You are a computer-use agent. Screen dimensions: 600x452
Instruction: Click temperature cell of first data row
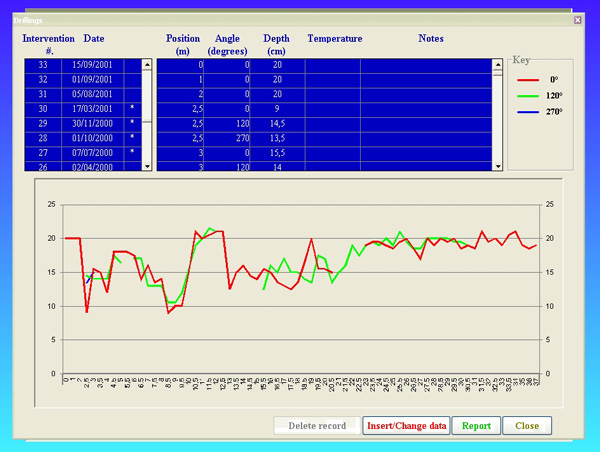(x=333, y=65)
